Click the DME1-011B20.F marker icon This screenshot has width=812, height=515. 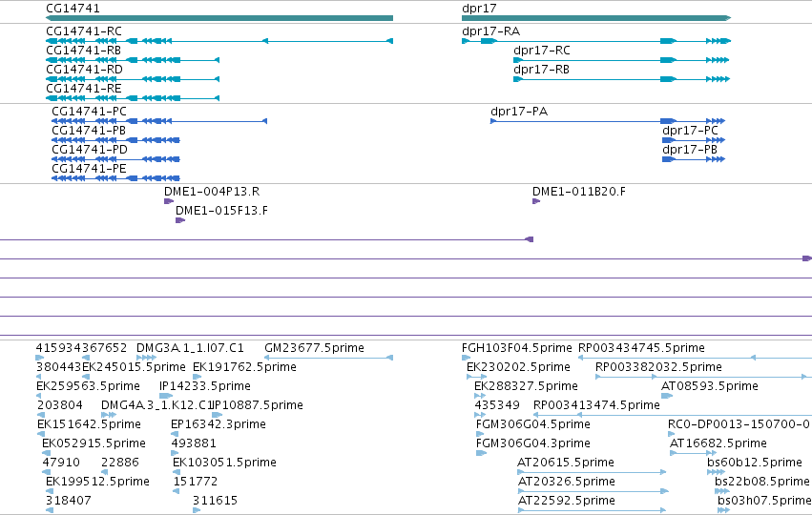tap(536, 201)
